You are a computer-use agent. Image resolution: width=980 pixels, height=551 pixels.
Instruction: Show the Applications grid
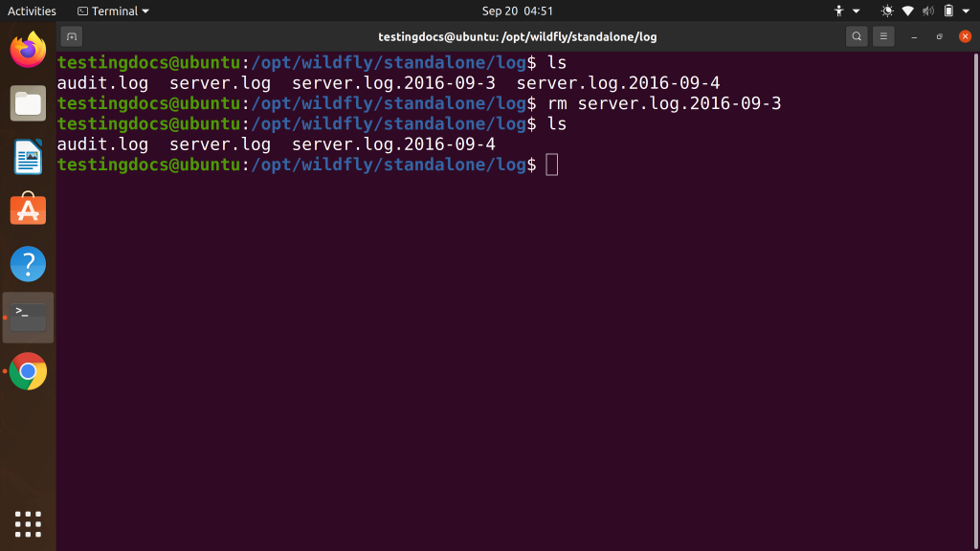pyautogui.click(x=28, y=523)
